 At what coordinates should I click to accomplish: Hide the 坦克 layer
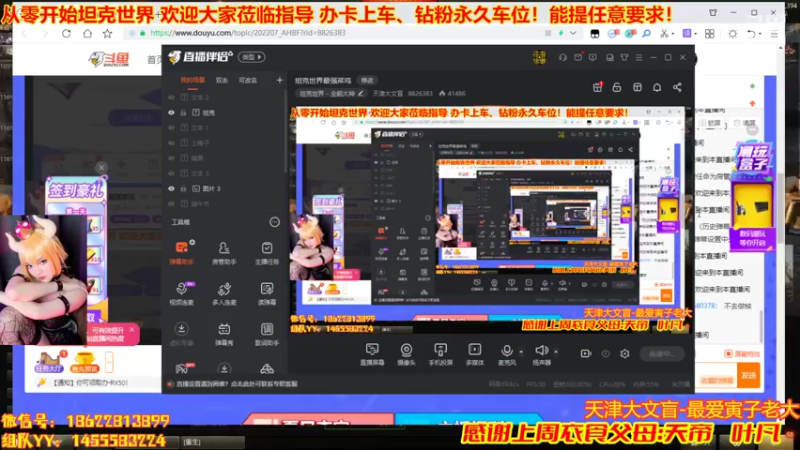[171, 113]
